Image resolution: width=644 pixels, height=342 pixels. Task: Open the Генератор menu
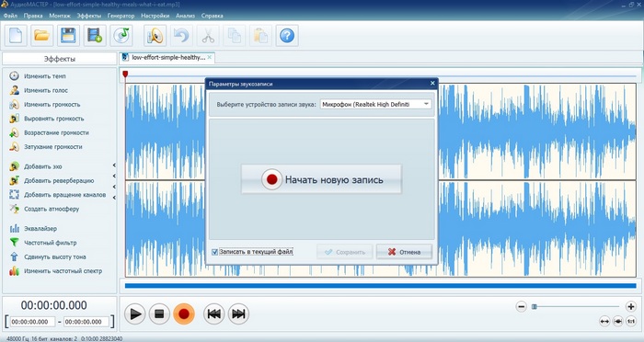[121, 16]
